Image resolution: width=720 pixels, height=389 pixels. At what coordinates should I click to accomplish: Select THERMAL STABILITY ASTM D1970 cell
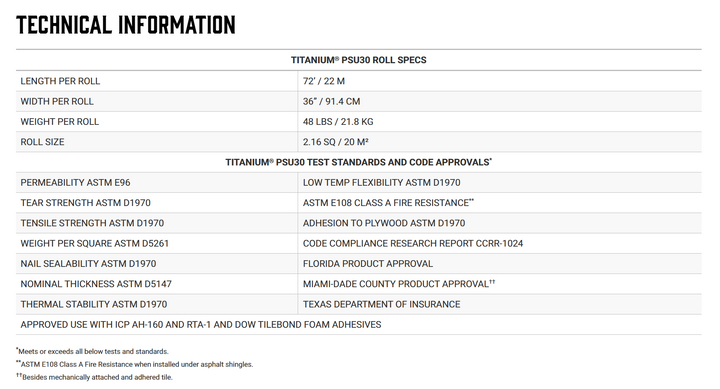(157, 304)
